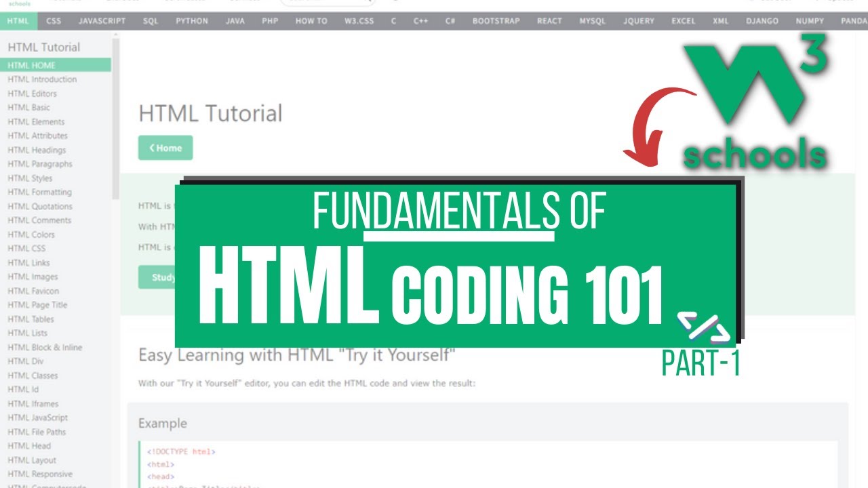Open HTML Comments lesson
868x488 pixels.
[x=39, y=220]
